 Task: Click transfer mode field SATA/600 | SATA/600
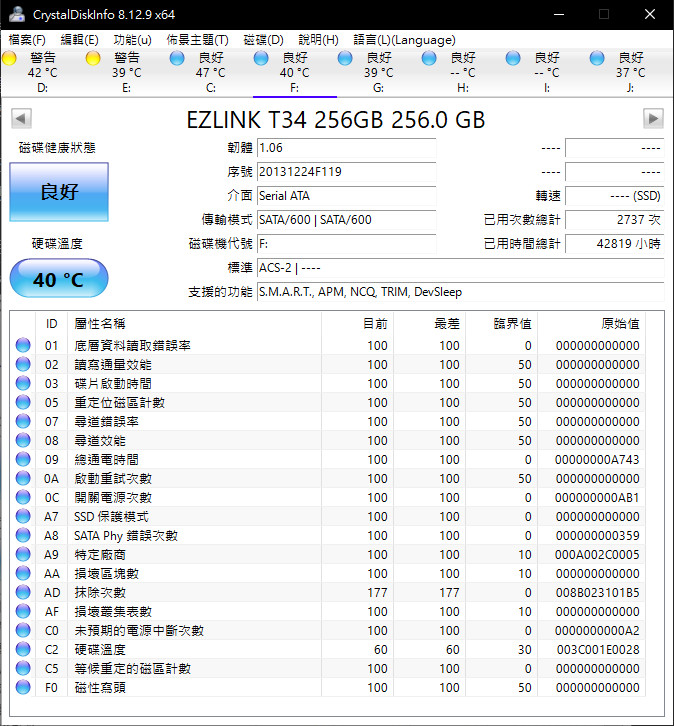coord(347,220)
